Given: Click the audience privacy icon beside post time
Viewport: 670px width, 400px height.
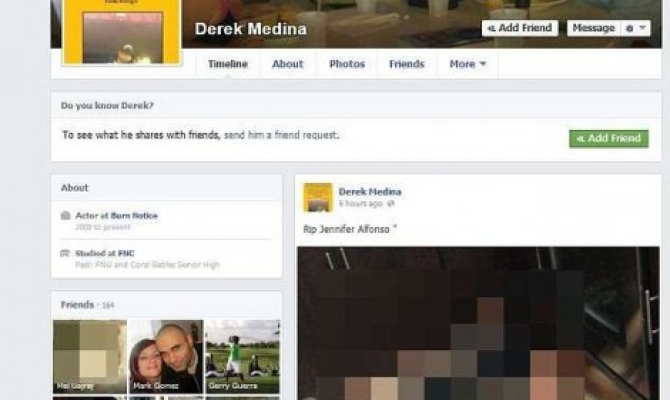Looking at the screenshot, I should [391, 204].
